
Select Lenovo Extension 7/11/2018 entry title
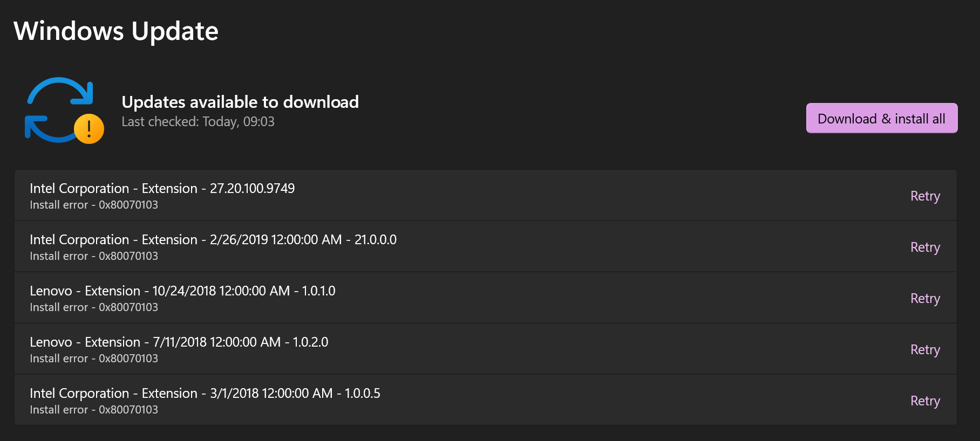point(179,342)
